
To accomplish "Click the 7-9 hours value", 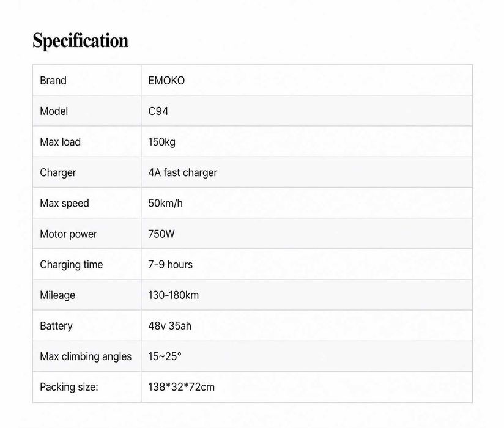I will coord(171,265).
